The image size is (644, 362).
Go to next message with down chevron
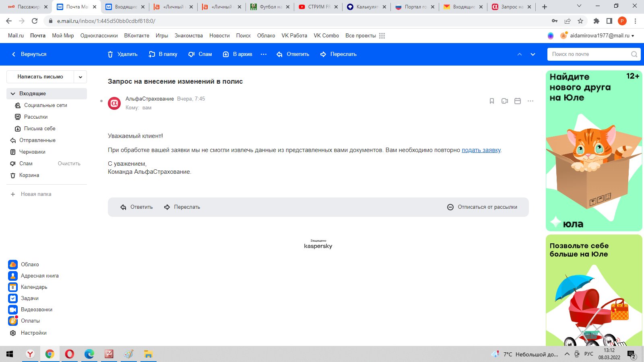coord(533,54)
